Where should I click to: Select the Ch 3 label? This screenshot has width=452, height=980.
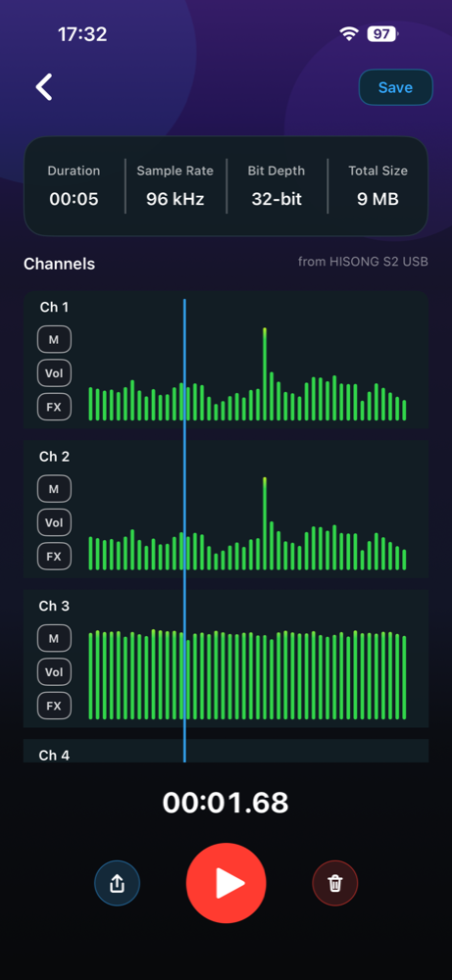coord(54,606)
